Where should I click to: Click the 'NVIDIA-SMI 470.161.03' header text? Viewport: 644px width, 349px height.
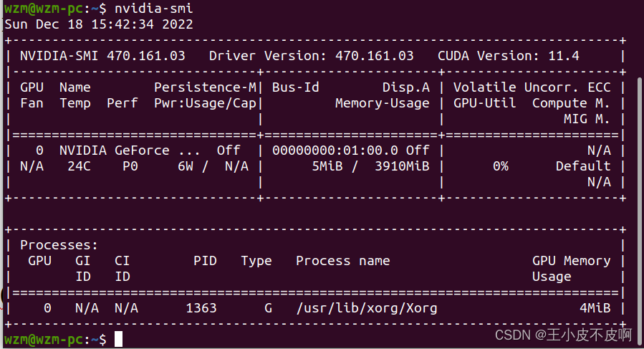point(102,56)
